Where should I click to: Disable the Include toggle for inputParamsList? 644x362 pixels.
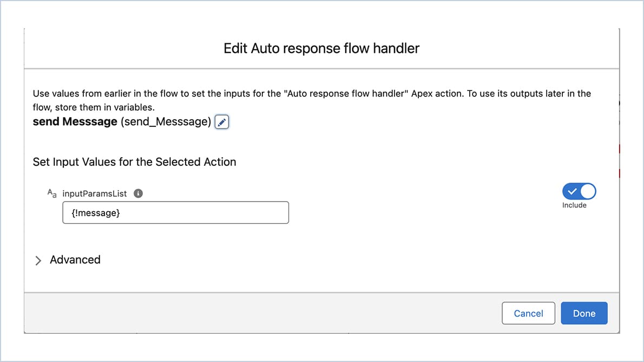point(579,191)
